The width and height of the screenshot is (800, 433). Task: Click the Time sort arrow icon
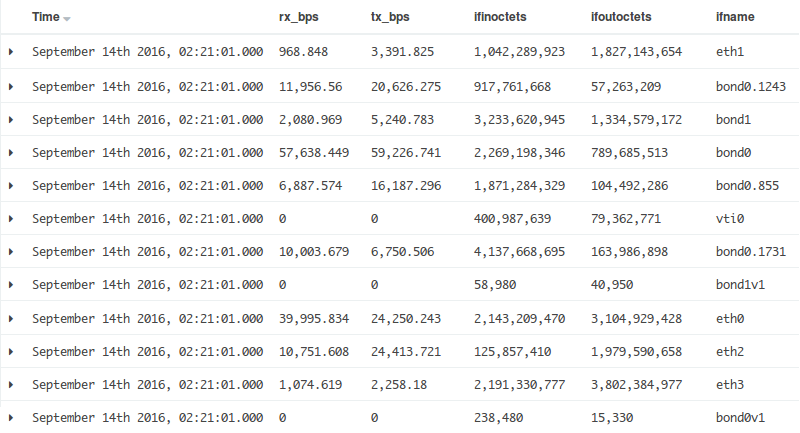point(67,19)
